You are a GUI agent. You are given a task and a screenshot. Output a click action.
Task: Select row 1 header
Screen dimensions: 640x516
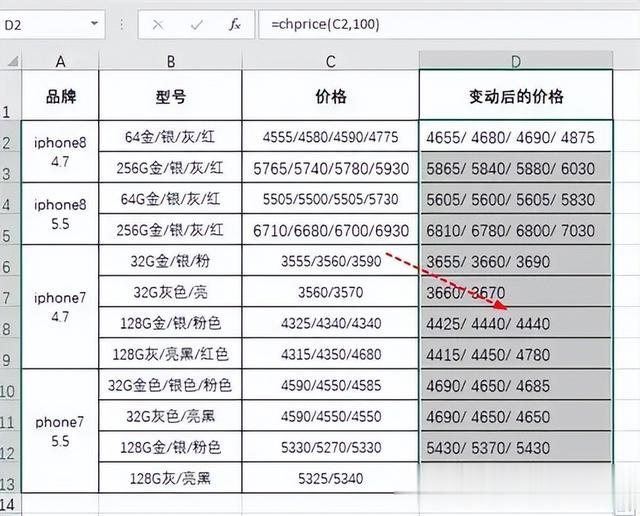click(x=11, y=95)
